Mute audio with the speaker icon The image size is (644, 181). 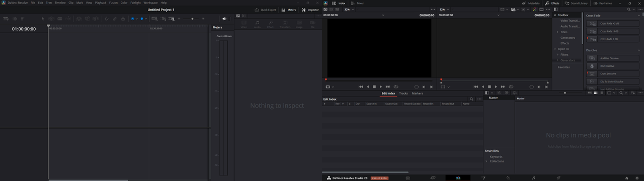pos(224,19)
